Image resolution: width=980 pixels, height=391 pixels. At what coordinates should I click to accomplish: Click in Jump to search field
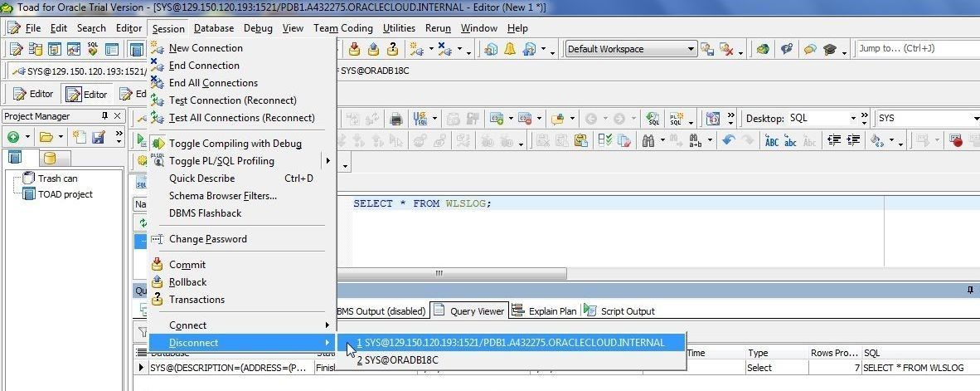coord(918,49)
